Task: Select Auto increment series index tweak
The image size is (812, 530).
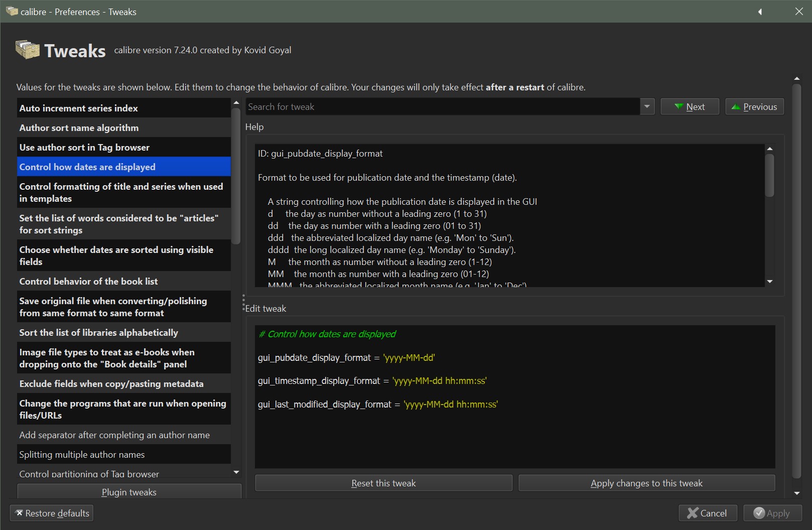Action: 124,108
